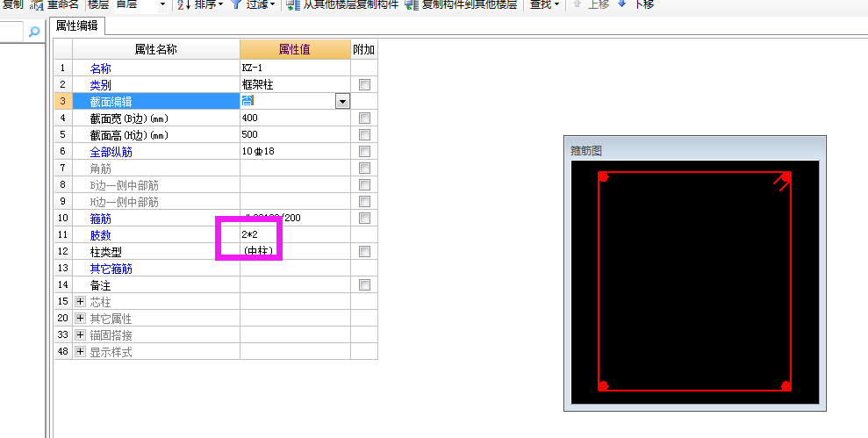Click the rename (重命名) toolbar icon
Screen dimensions: 868x438
[x=37, y=4]
